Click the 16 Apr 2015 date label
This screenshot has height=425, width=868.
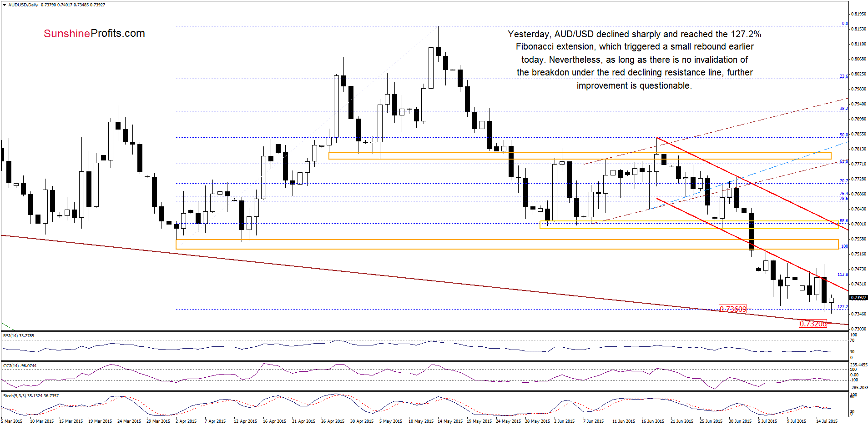(x=275, y=421)
